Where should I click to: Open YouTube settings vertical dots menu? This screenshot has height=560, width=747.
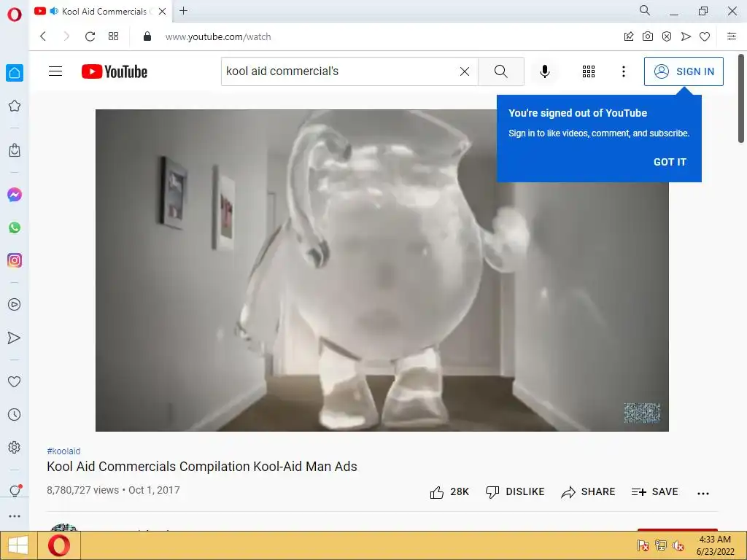(624, 71)
